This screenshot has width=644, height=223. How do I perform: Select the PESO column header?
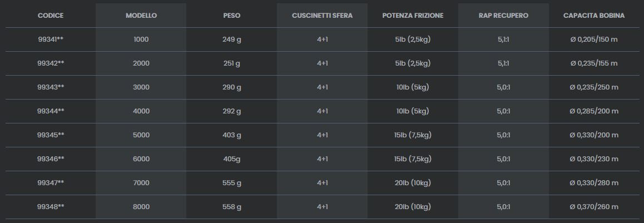tap(232, 16)
